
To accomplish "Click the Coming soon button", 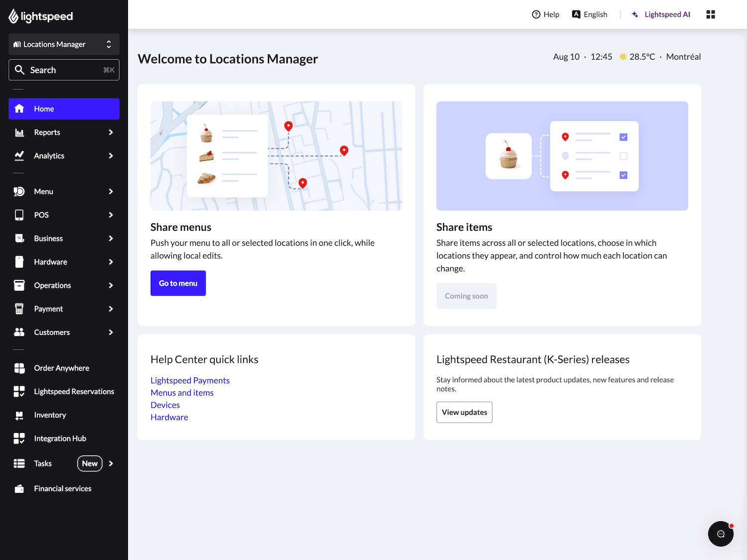I will 466,296.
